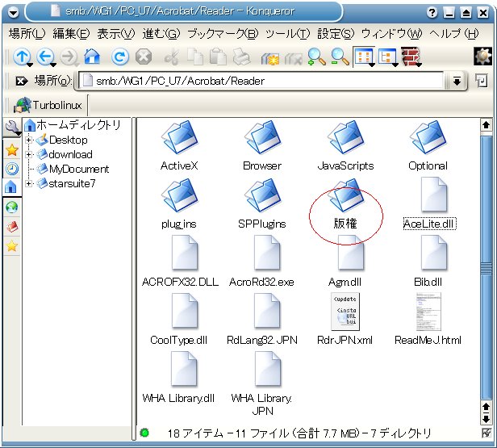Stop loading with the X icon
Screen dimensions: 497x448
(x=144, y=57)
